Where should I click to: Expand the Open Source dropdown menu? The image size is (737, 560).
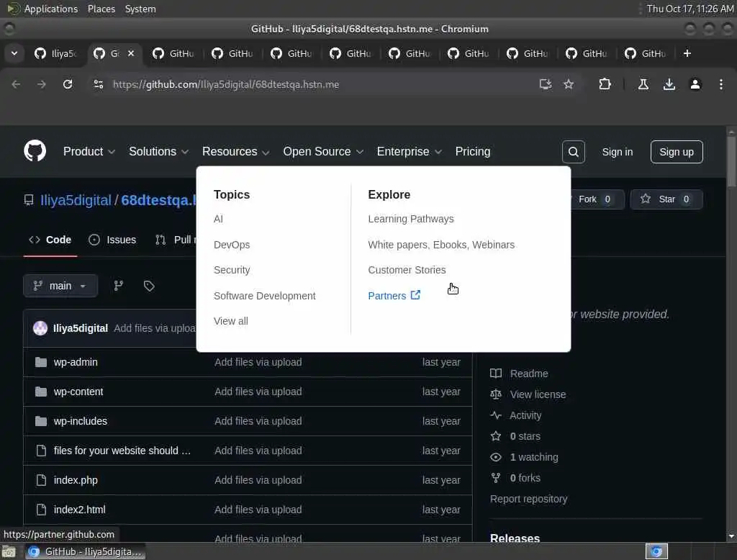click(x=323, y=151)
